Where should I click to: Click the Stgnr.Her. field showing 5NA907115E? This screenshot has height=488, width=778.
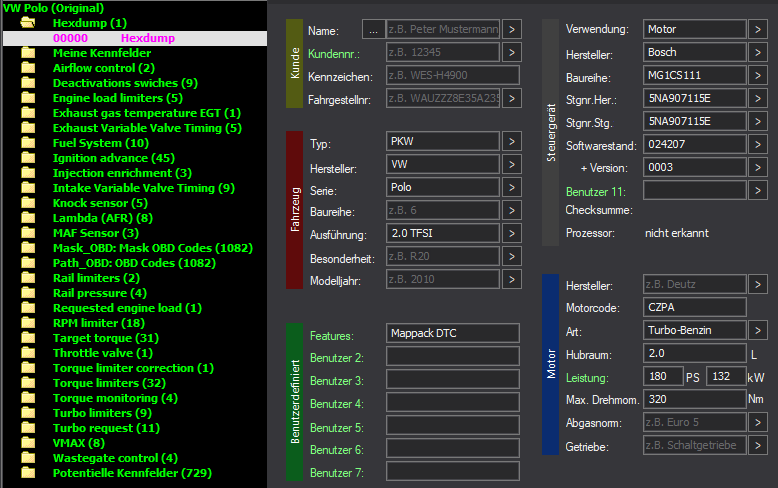(x=695, y=99)
